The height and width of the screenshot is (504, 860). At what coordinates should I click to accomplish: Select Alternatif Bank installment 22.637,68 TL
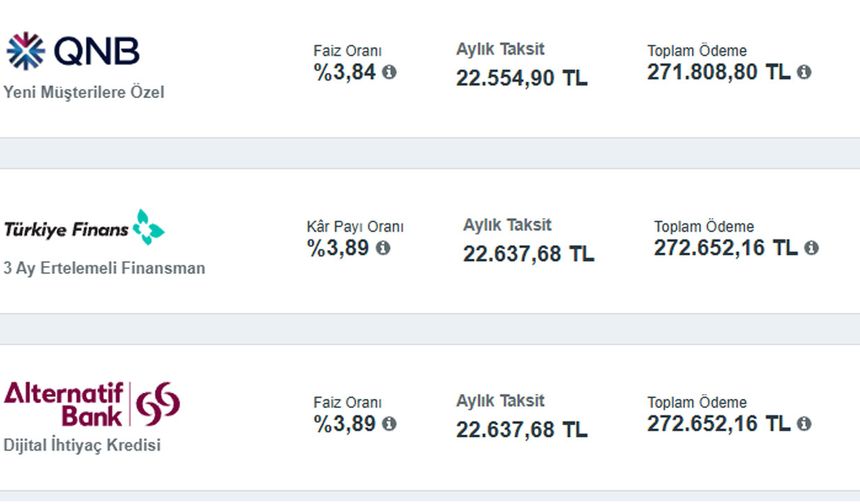tap(522, 430)
